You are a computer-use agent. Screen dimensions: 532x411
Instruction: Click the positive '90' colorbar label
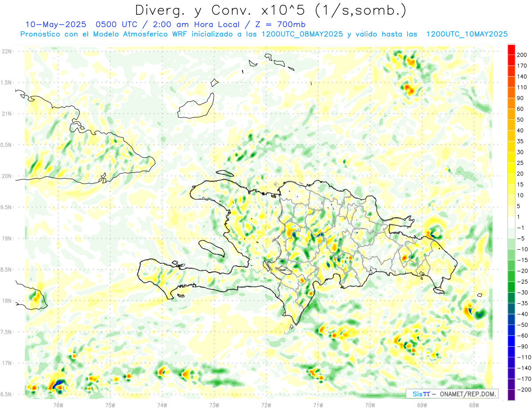tap(520, 98)
